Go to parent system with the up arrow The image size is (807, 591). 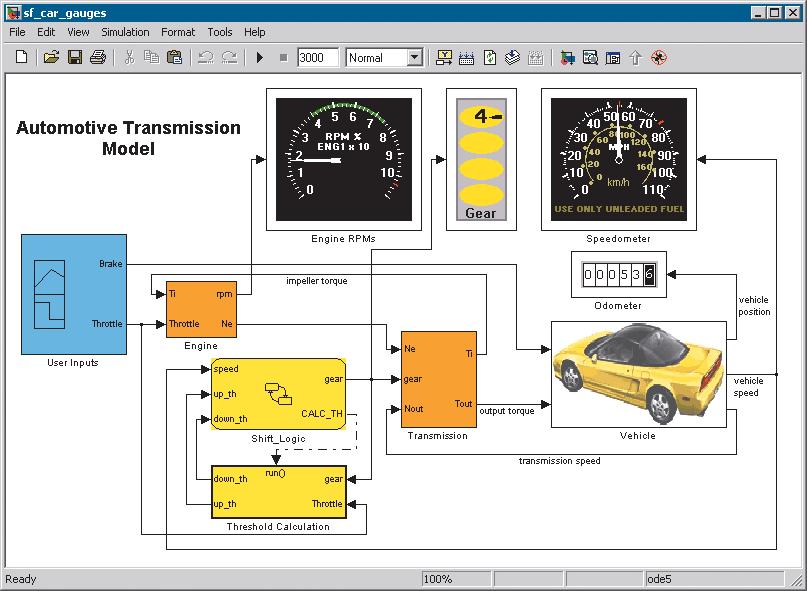(636, 58)
